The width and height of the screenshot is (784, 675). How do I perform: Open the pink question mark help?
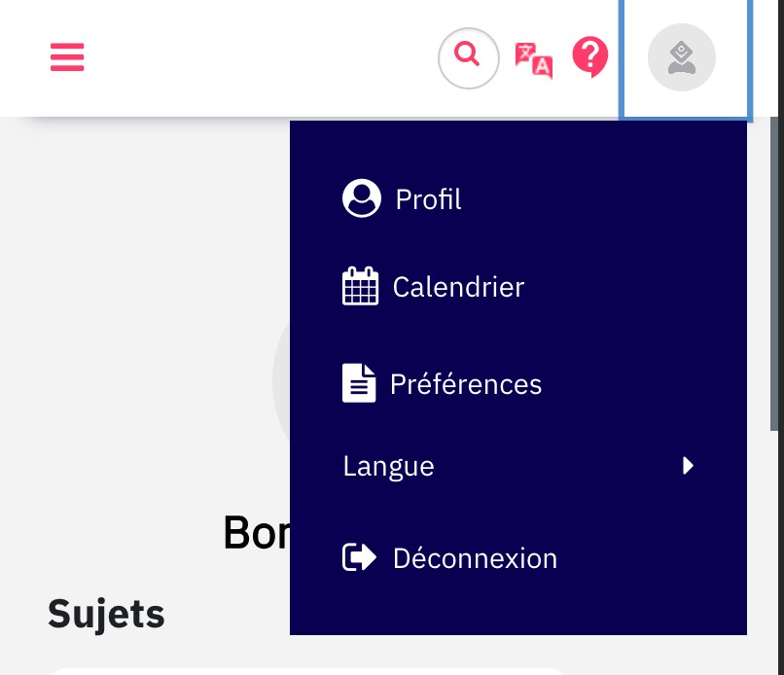pyautogui.click(x=590, y=57)
